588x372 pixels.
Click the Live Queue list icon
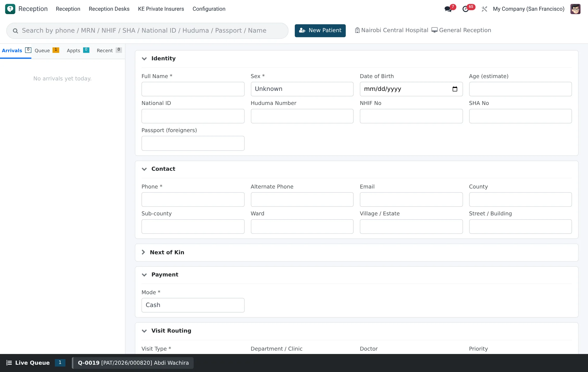pyautogui.click(x=9, y=363)
